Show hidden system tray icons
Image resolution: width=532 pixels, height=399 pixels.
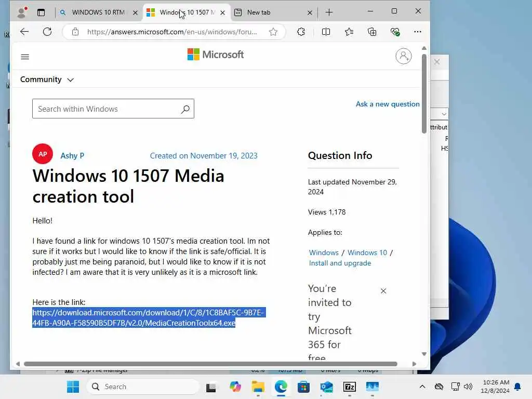[x=422, y=387]
